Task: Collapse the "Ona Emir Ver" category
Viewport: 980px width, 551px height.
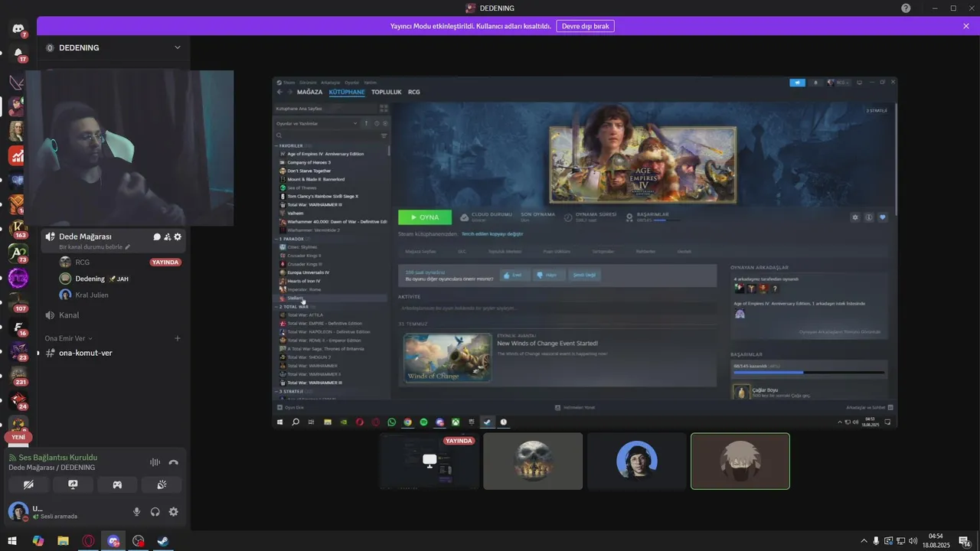Action: (x=68, y=338)
